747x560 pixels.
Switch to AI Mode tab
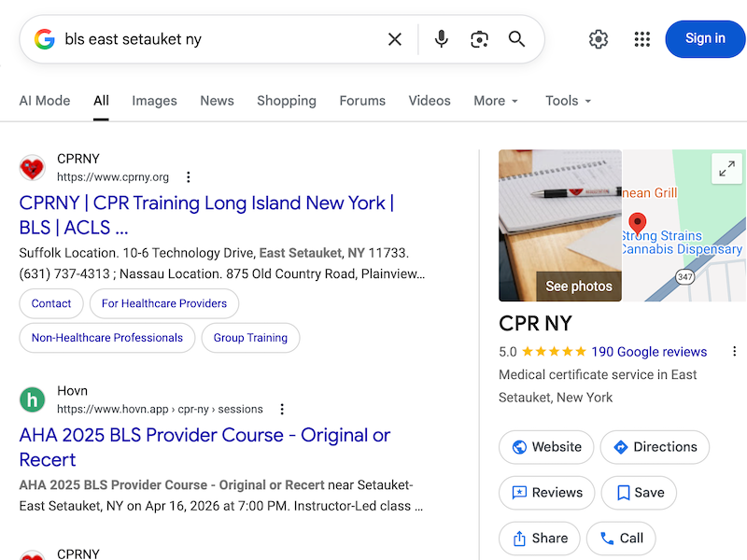(x=45, y=101)
